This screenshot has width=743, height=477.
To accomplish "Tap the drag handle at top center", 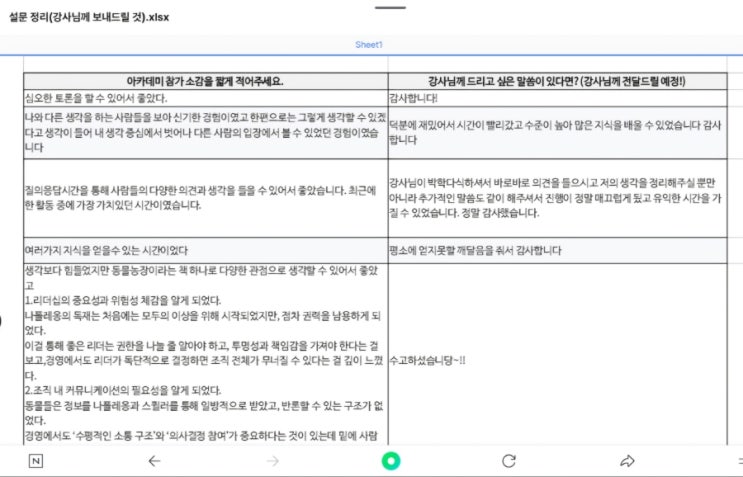I will pos(390,8).
